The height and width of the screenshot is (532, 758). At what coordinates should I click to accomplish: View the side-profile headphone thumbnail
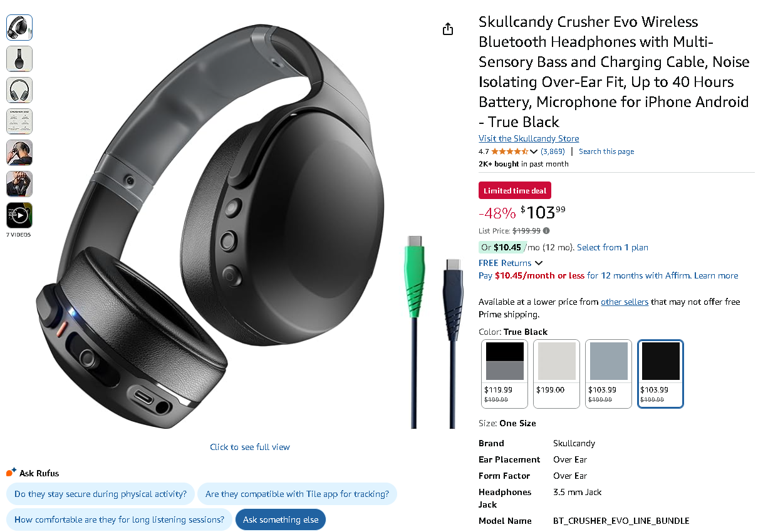click(19, 59)
